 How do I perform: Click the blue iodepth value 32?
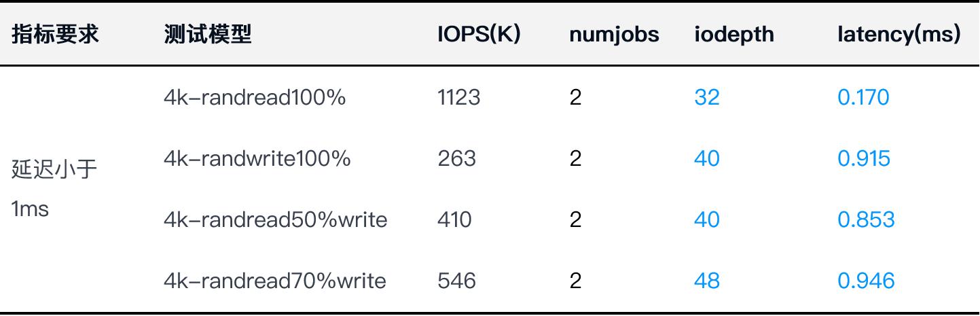pos(707,98)
